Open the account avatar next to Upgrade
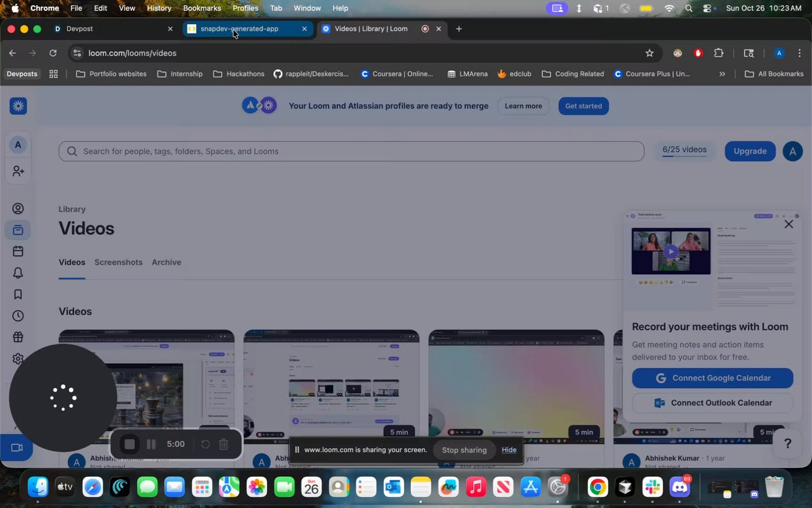 792,151
